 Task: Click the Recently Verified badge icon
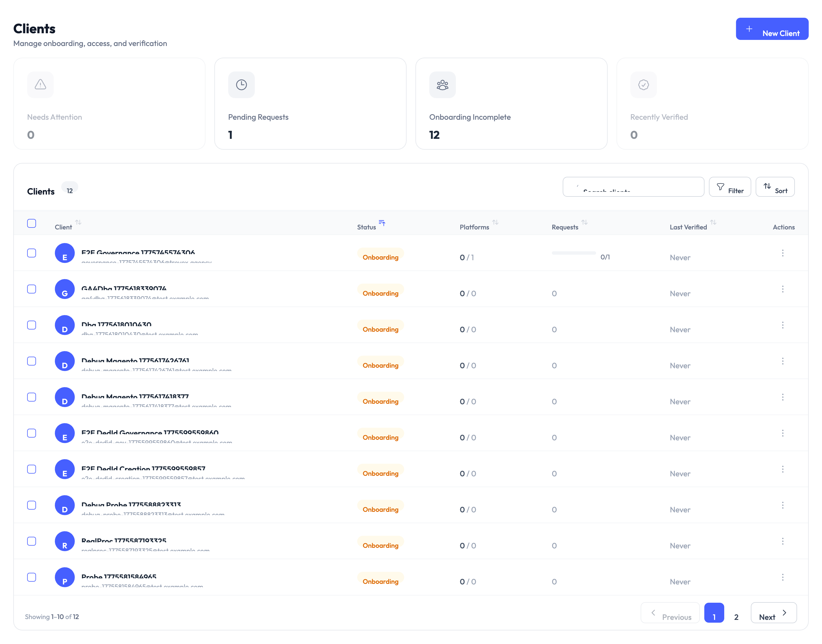tap(643, 85)
